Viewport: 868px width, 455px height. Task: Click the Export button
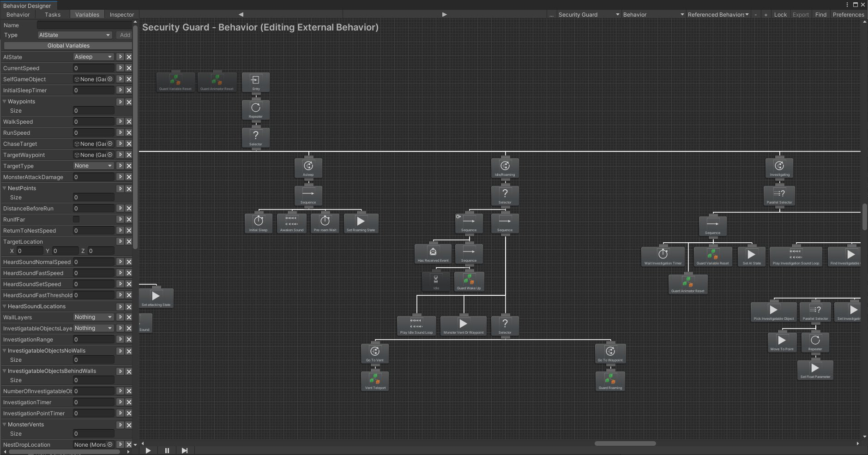801,15
